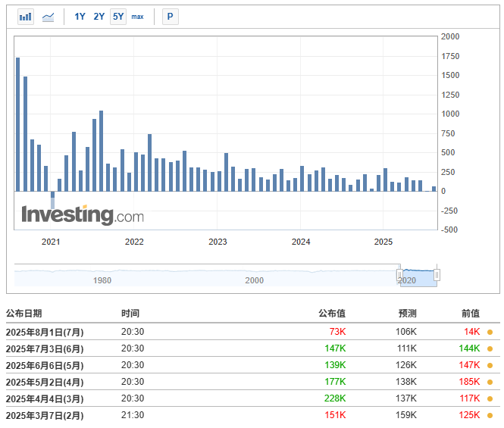Open the 2025年8月1日(7月) release row
The width and height of the screenshot is (504, 428).
[45, 332]
